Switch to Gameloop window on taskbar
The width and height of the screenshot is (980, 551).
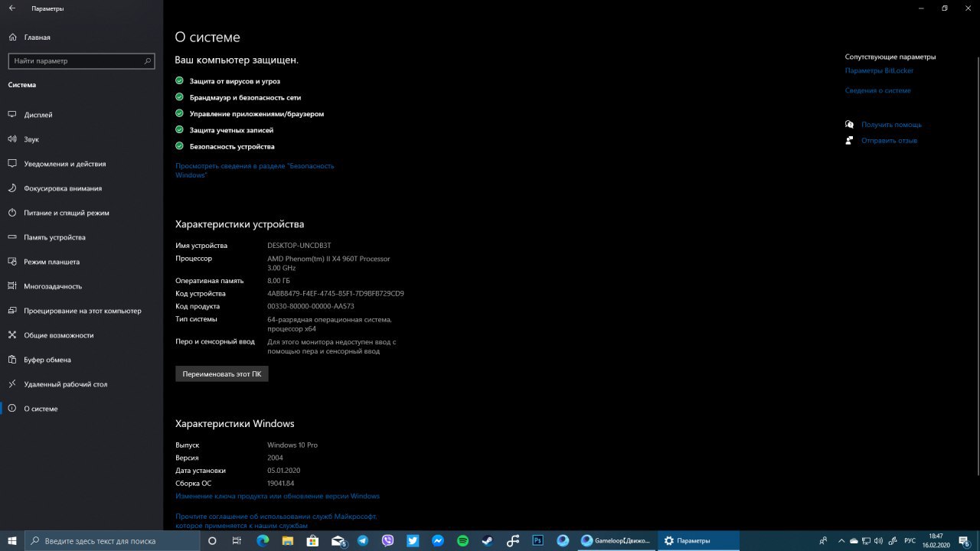(x=616, y=540)
